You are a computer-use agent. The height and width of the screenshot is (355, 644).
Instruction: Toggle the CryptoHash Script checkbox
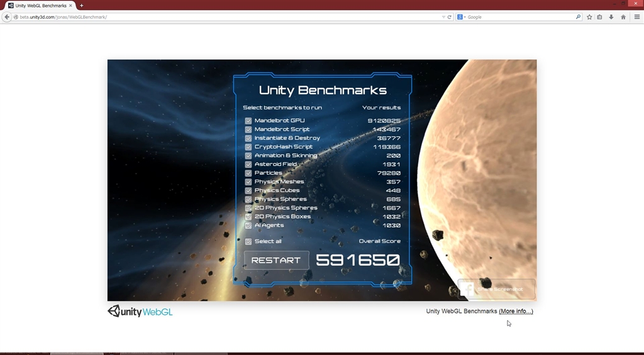[x=248, y=147]
